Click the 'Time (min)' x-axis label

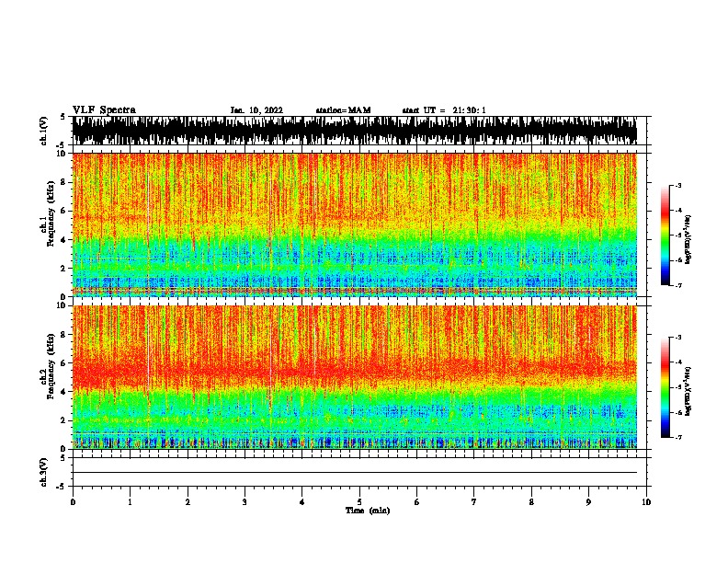[x=368, y=511]
